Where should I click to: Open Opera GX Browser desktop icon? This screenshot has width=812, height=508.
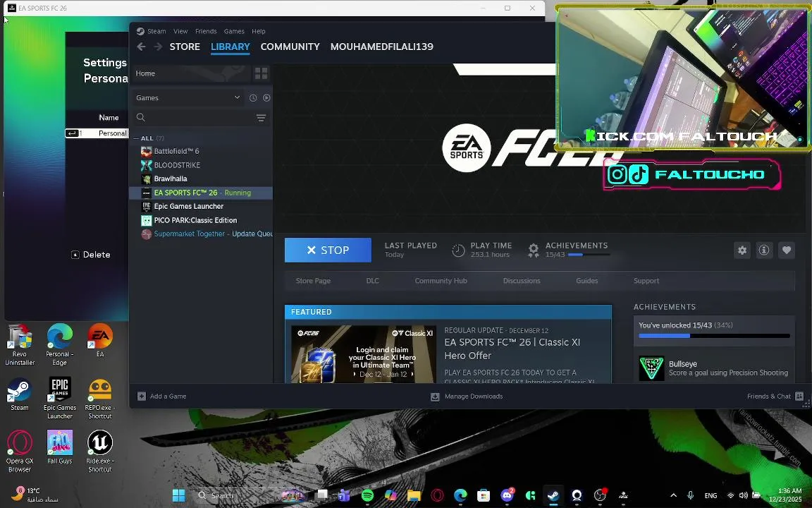point(20,452)
